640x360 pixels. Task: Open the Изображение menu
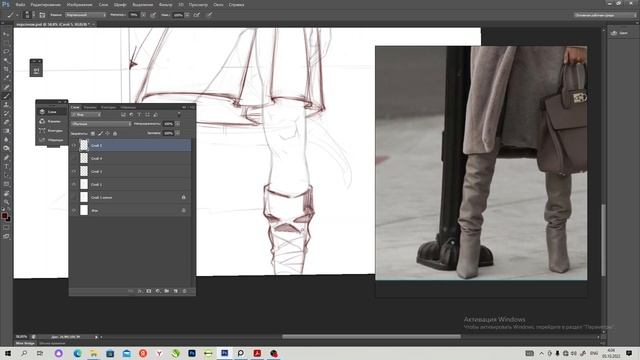(79, 4)
